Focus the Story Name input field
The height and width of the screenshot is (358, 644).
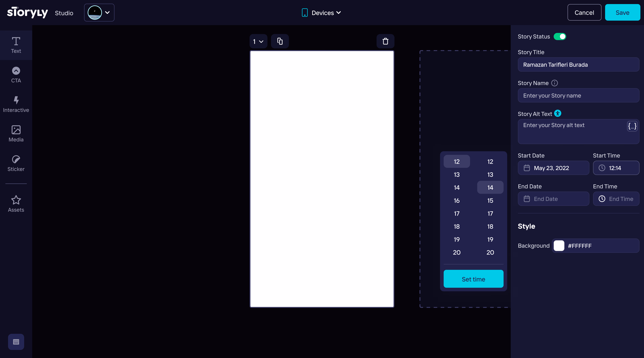(578, 96)
